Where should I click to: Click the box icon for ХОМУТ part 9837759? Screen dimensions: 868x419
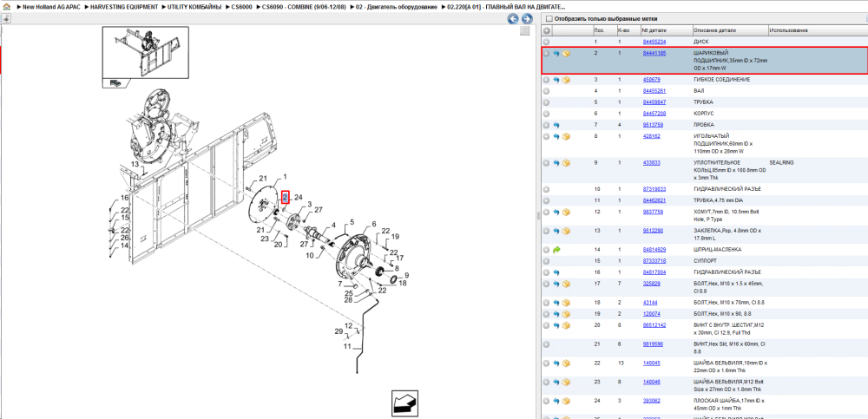[566, 212]
